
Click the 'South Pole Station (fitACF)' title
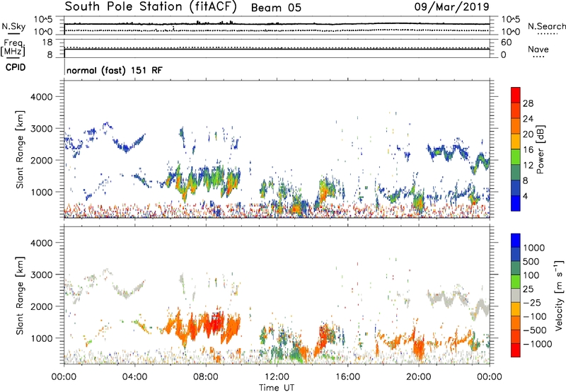click(x=151, y=6)
